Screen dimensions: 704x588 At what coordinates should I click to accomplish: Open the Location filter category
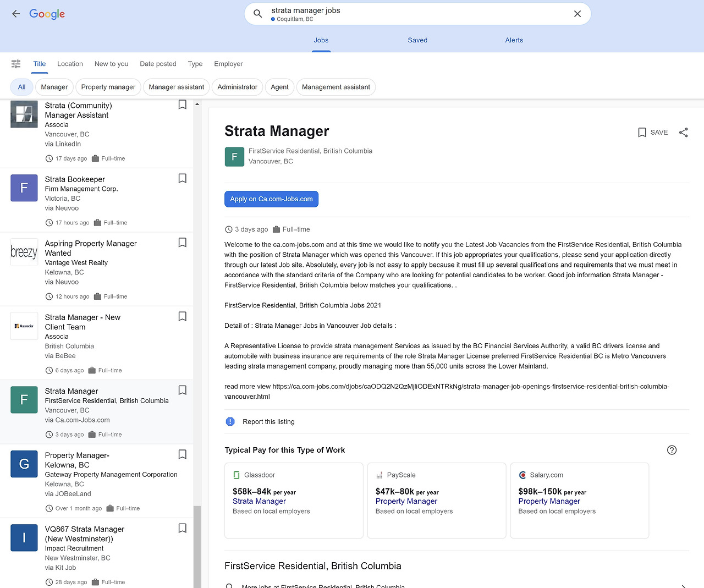pyautogui.click(x=70, y=64)
